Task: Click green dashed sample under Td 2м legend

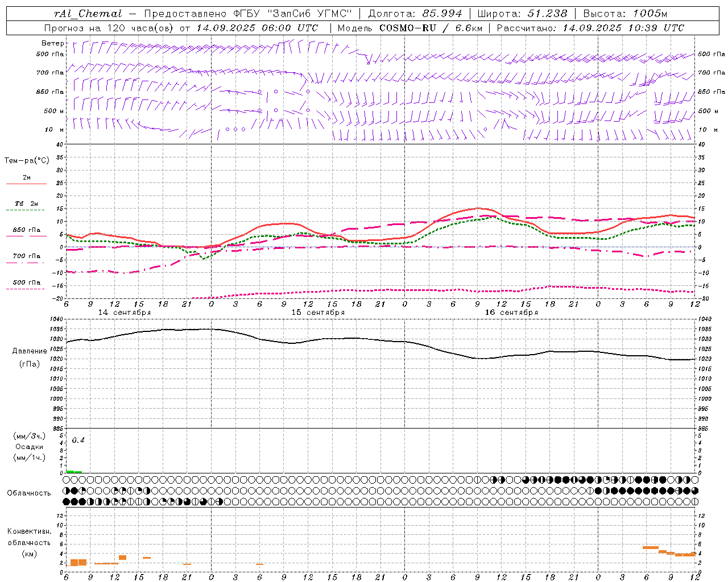Action: (25, 210)
